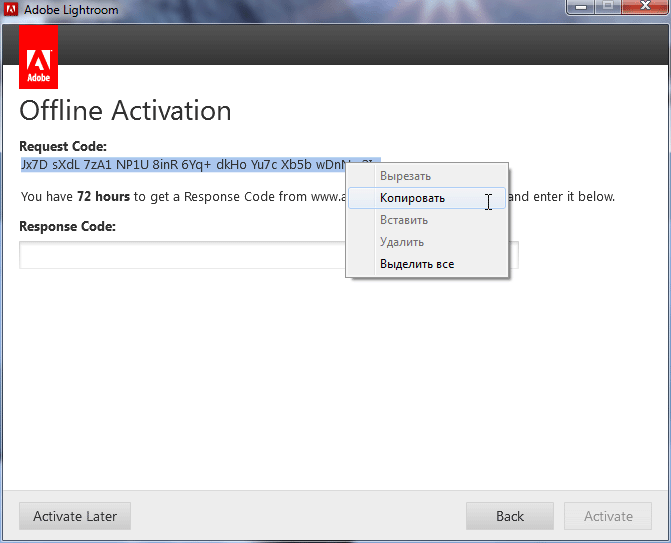671x543 pixels.
Task: Choose Удалить in the context menu
Action: coord(427,242)
